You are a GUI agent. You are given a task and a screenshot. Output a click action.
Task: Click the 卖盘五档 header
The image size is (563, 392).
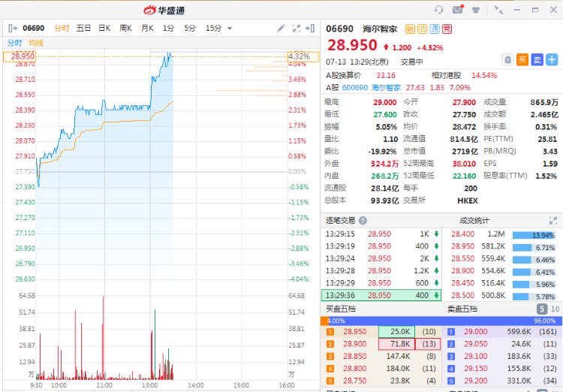(462, 309)
